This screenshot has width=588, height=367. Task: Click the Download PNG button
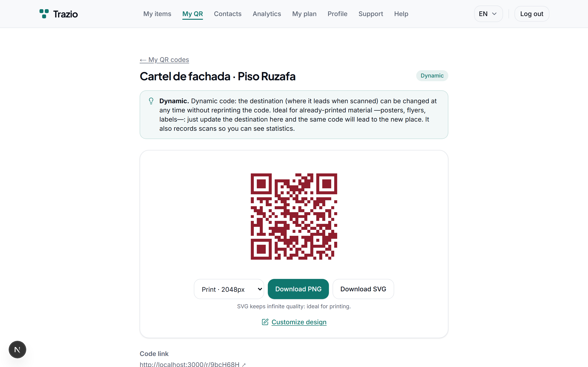click(298, 289)
